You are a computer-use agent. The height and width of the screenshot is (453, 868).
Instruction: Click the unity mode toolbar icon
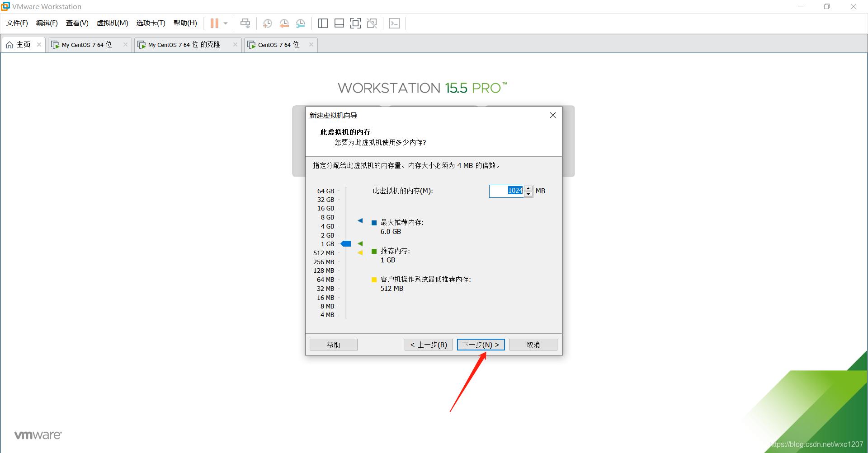pyautogui.click(x=372, y=23)
